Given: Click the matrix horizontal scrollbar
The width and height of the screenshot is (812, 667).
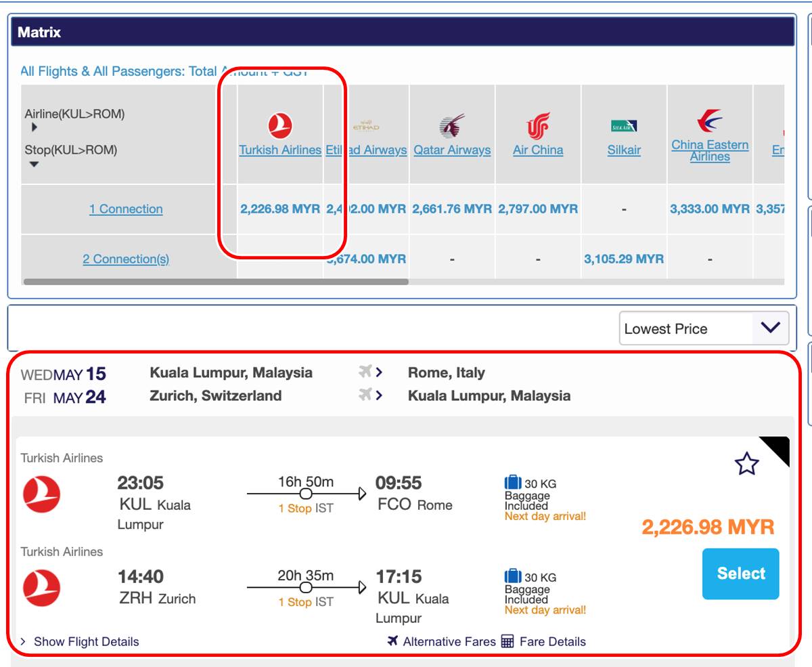Looking at the screenshot, I should (216, 282).
